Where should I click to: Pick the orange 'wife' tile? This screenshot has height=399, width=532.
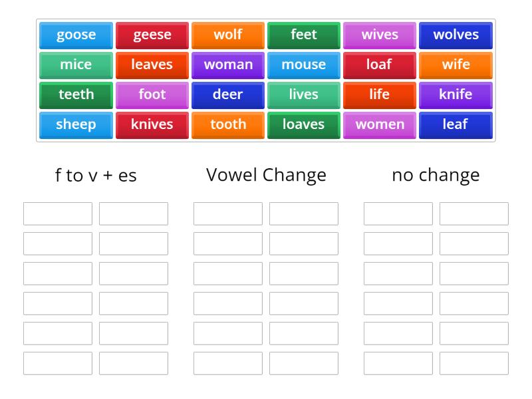[x=456, y=65]
